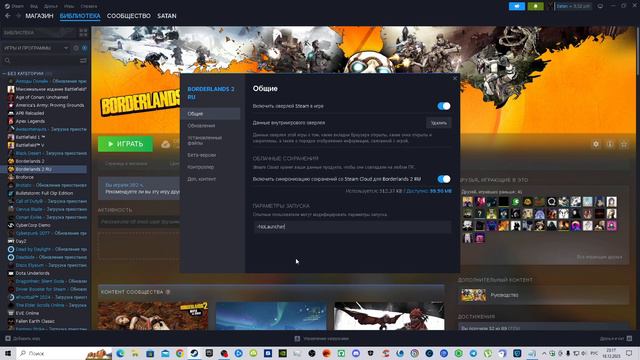This screenshot has width=640, height=360.
Task: Open downloads management in bottom bar
Action: (322, 339)
